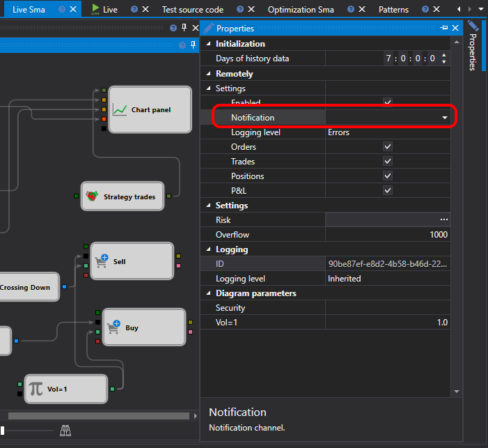Click the Sell node cart icon
The image size is (488, 448).
[x=102, y=261]
